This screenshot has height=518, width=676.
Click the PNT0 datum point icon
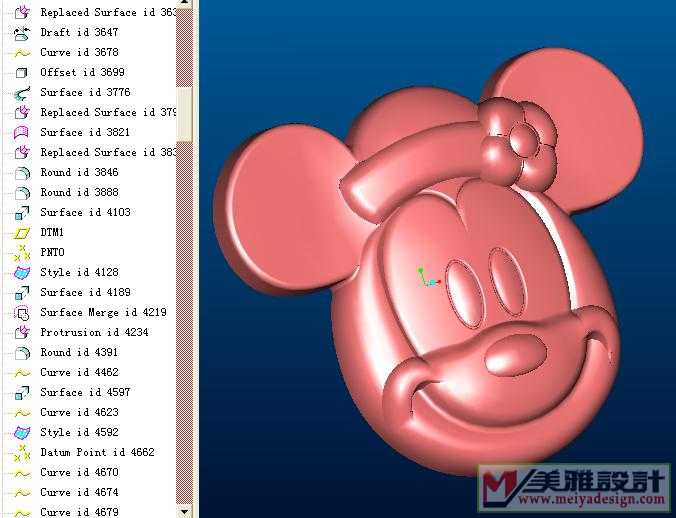22,253
